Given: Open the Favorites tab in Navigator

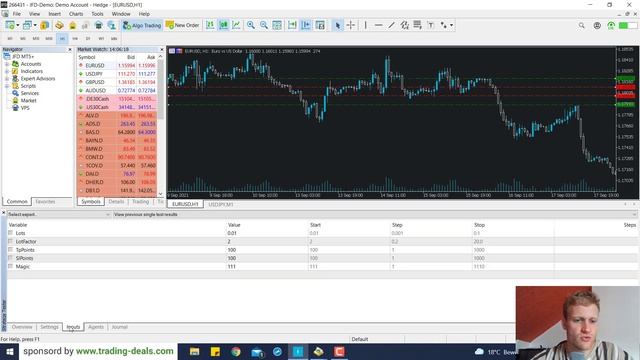Looking at the screenshot, I should click(x=45, y=202).
